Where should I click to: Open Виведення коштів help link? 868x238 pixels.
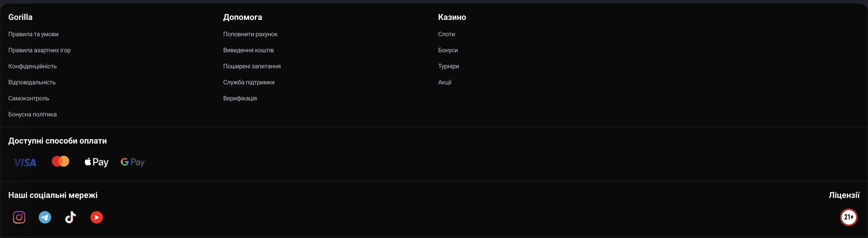[x=248, y=50]
